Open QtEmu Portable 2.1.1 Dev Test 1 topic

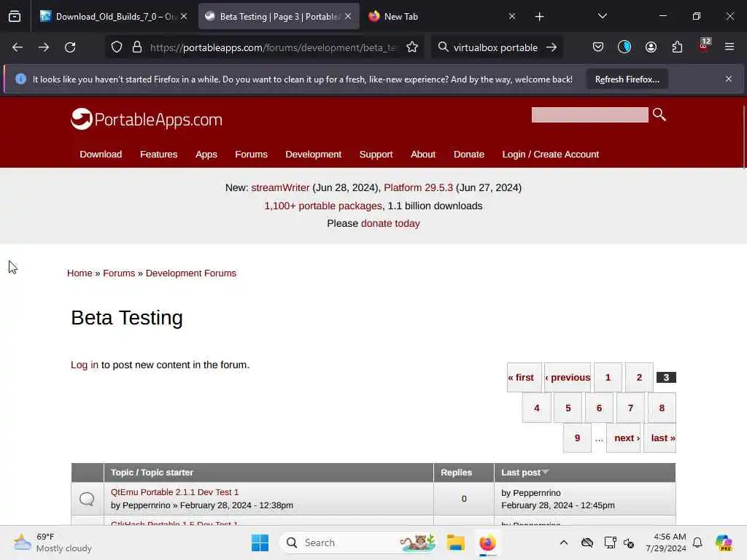[174, 492]
